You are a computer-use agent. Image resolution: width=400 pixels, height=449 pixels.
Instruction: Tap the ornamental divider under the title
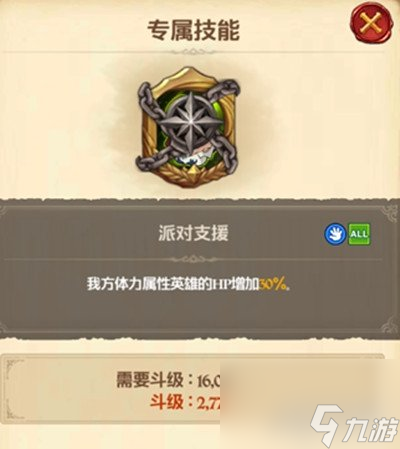click(x=193, y=52)
